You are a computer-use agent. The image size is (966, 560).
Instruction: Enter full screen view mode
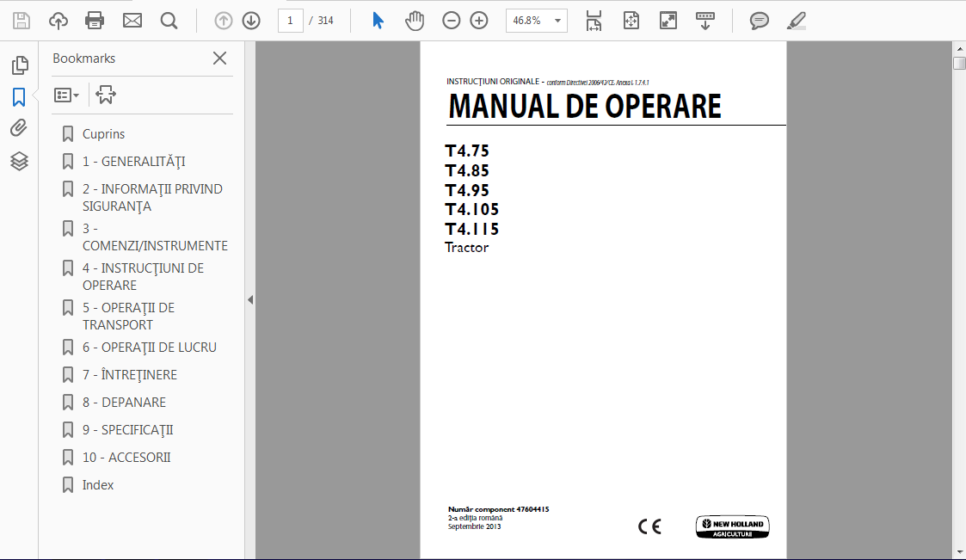point(668,21)
